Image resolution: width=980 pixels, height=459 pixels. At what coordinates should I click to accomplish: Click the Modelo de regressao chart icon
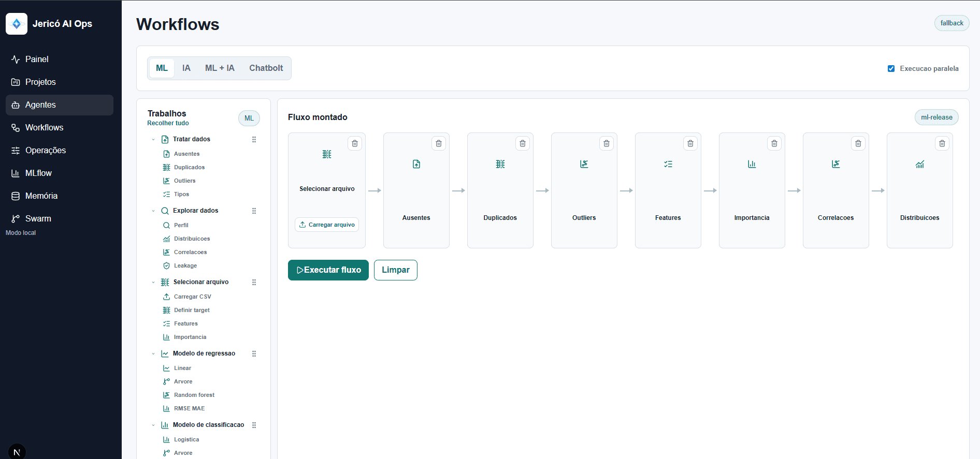click(x=165, y=353)
